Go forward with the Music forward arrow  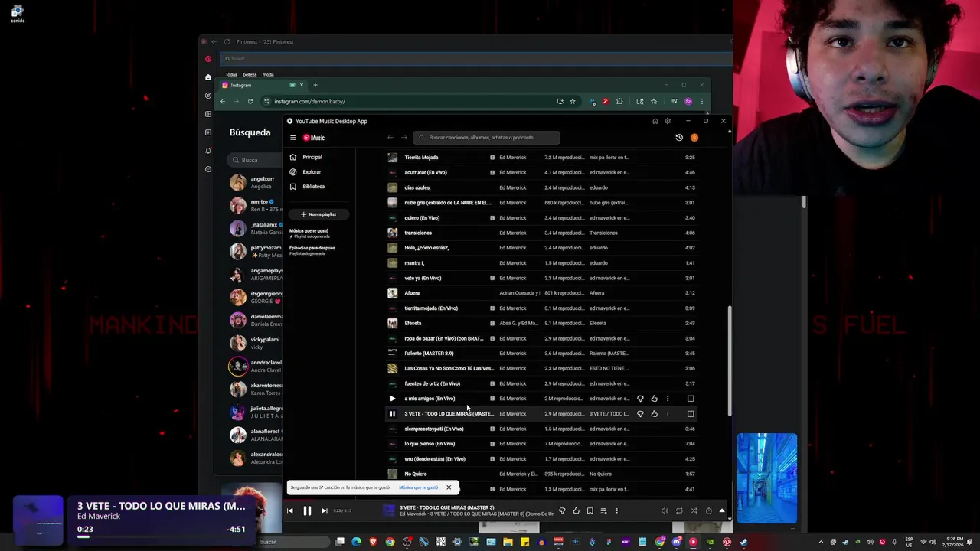coord(404,138)
